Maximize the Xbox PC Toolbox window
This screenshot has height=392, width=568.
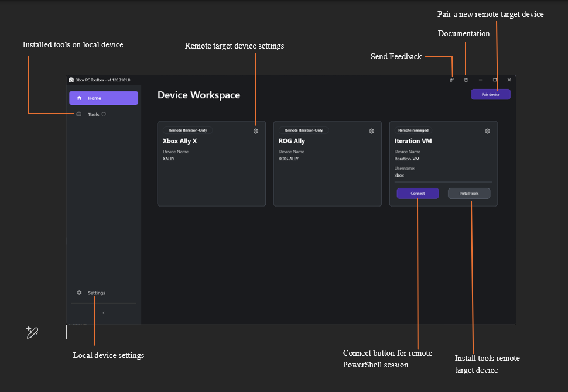click(x=495, y=80)
